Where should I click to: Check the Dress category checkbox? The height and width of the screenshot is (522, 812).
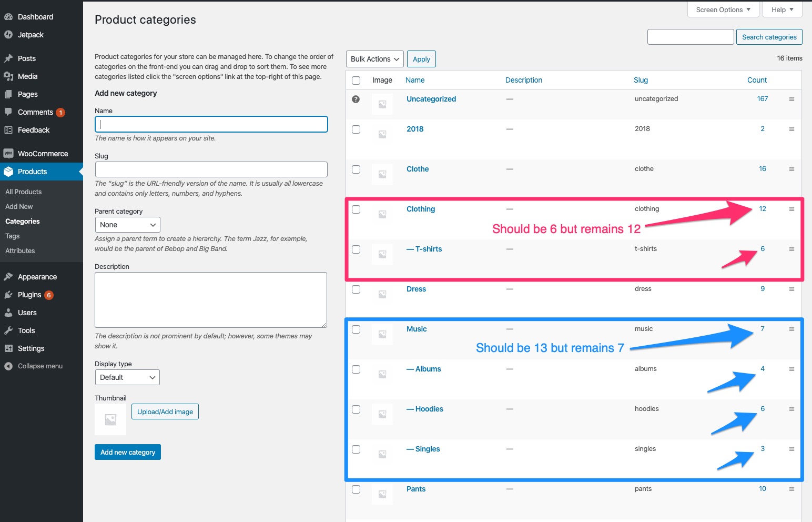click(356, 289)
